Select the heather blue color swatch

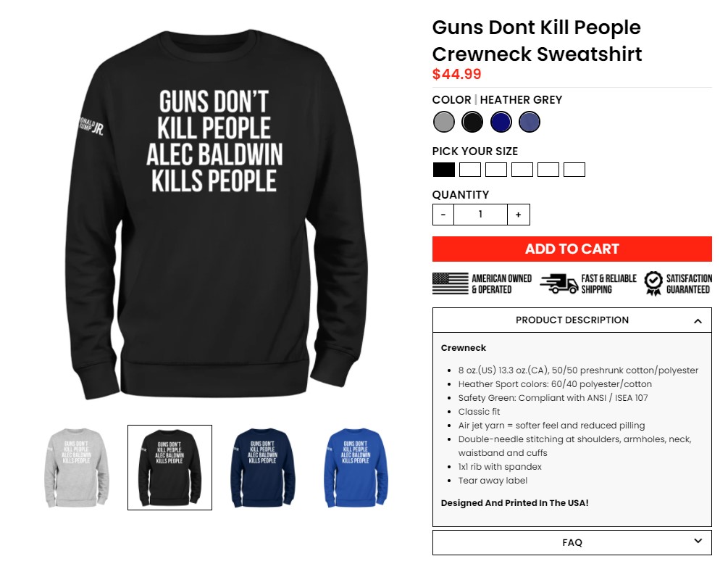[x=530, y=123]
